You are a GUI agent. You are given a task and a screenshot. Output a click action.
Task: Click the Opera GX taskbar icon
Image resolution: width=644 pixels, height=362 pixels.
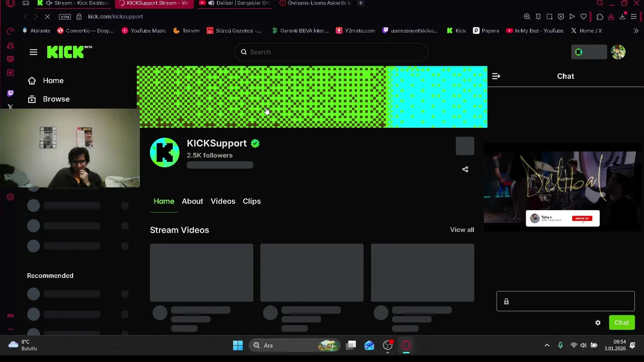(x=406, y=345)
